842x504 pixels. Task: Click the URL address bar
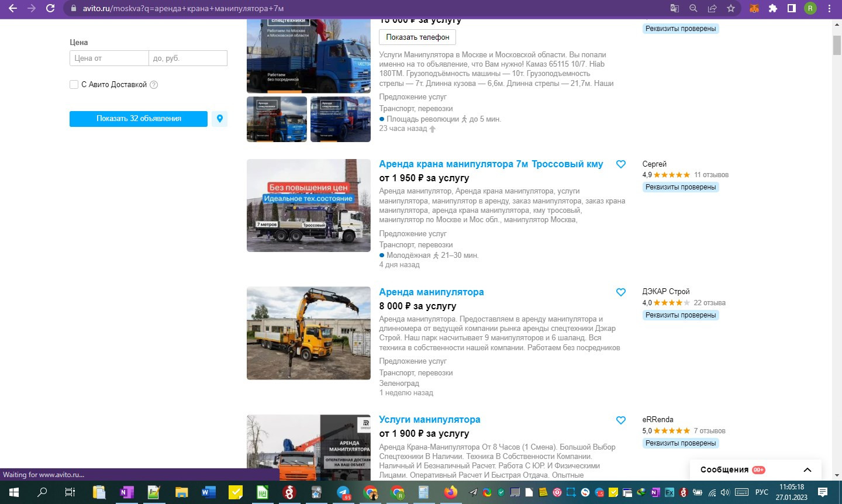click(368, 8)
